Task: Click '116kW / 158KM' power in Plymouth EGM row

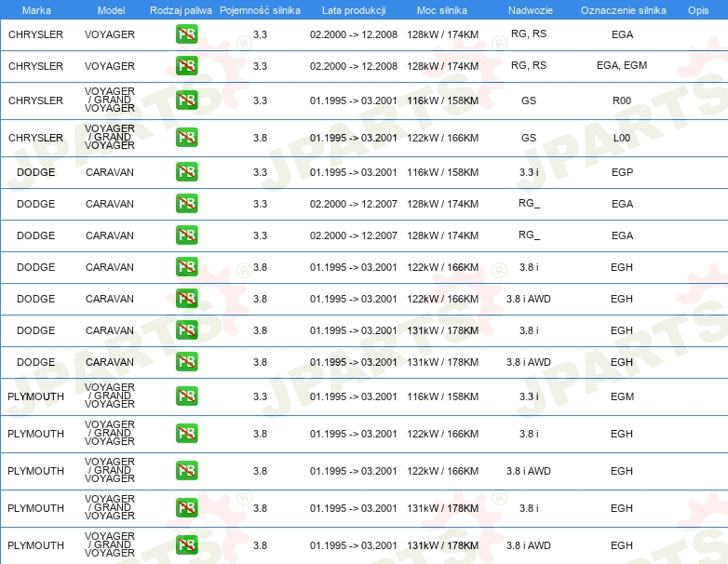Action: 442,396
